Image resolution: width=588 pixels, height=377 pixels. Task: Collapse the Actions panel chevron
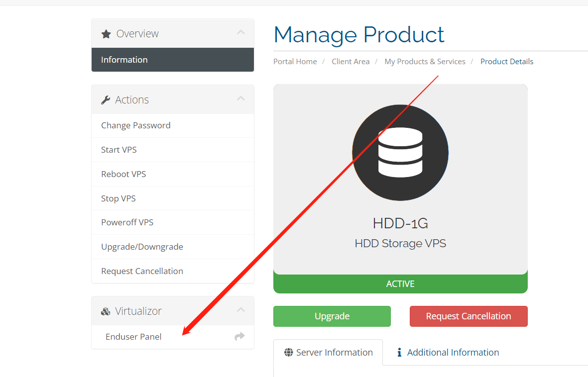pos(241,99)
